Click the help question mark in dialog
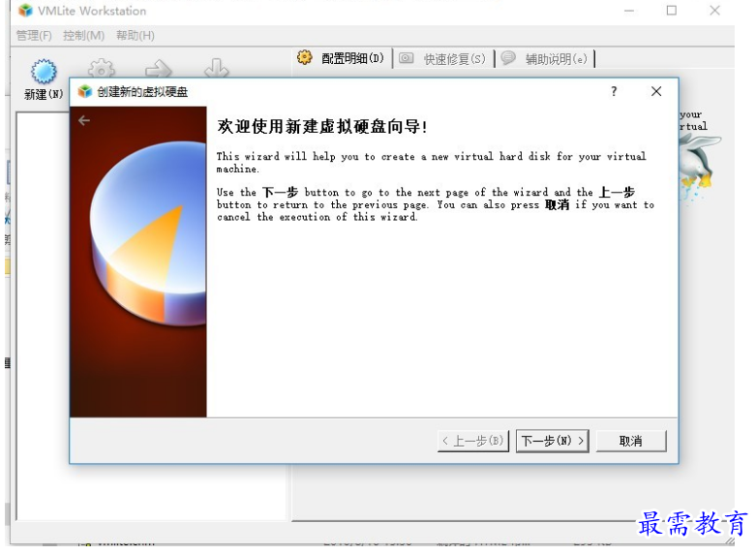 (x=614, y=91)
